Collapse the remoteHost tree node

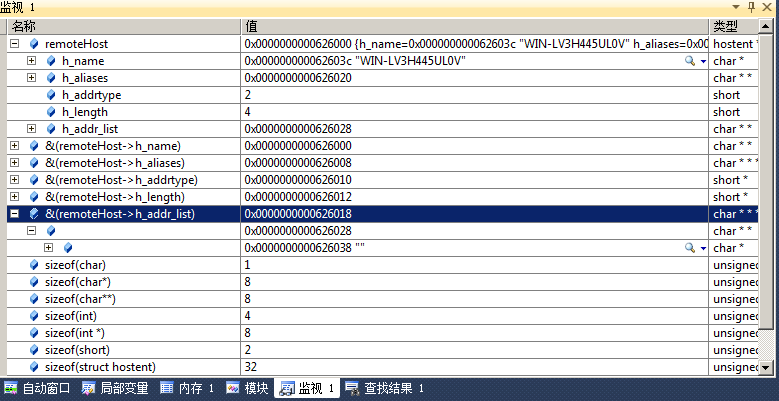click(x=14, y=44)
